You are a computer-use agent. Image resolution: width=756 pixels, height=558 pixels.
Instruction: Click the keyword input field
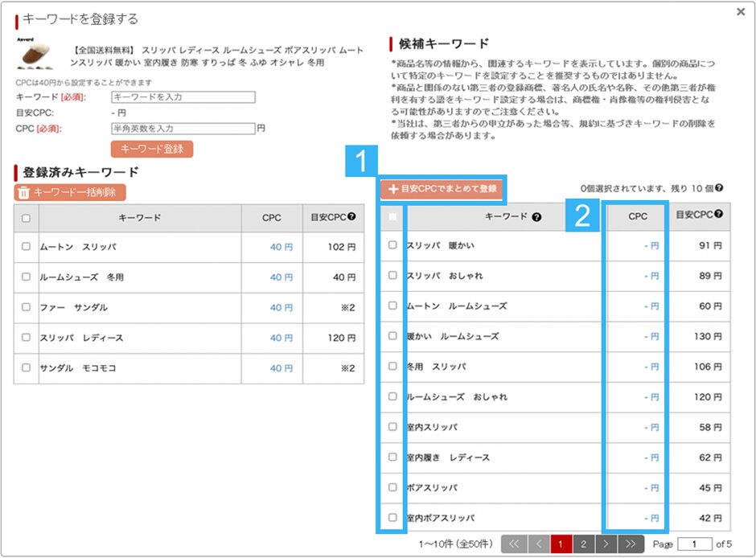pos(183,97)
